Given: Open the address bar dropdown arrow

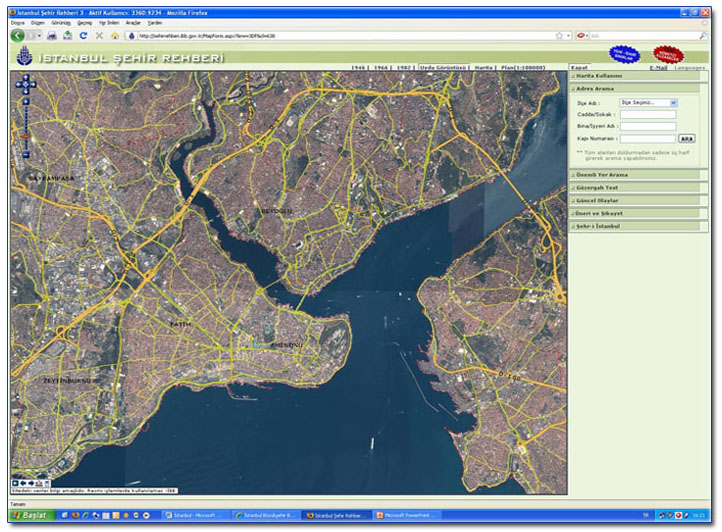Looking at the screenshot, I should click(x=568, y=35).
